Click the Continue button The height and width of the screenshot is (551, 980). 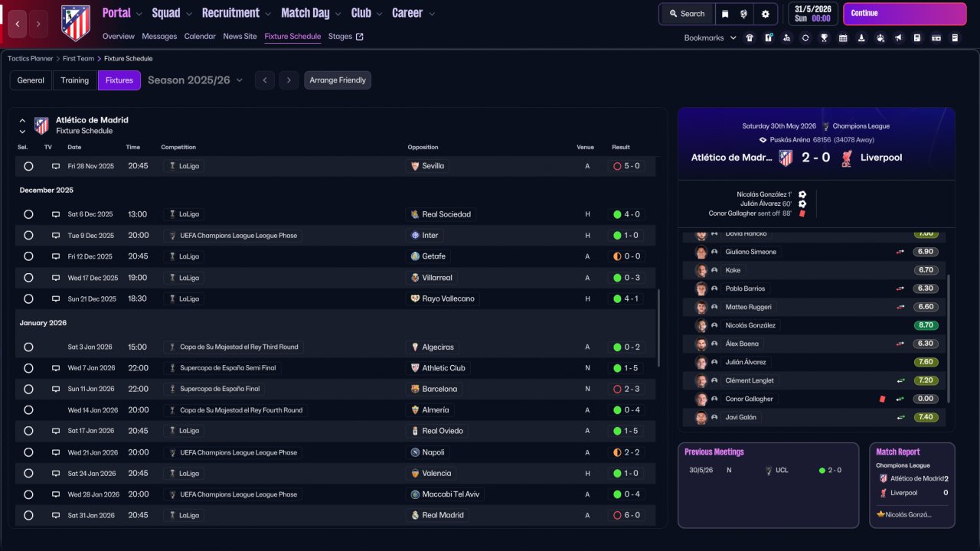[x=905, y=14]
